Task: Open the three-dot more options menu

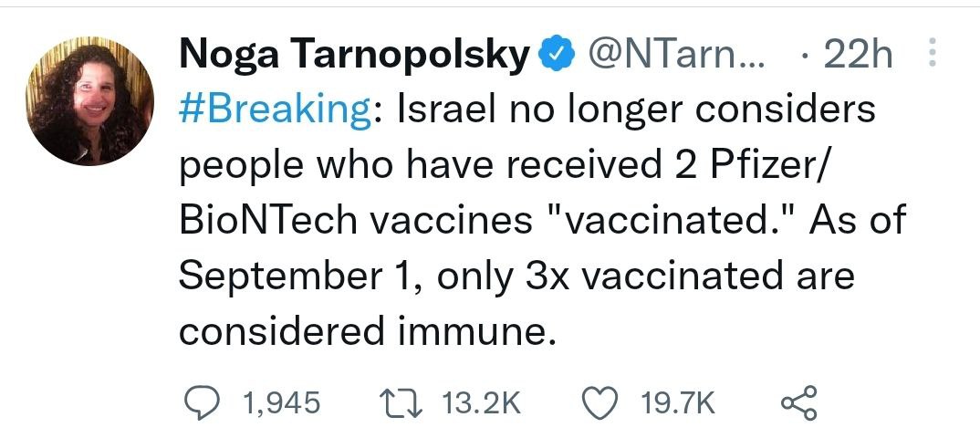Action: click(x=932, y=53)
